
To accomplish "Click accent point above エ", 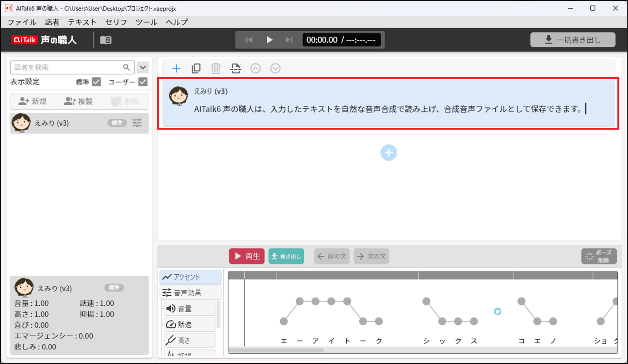I will [x=284, y=321].
